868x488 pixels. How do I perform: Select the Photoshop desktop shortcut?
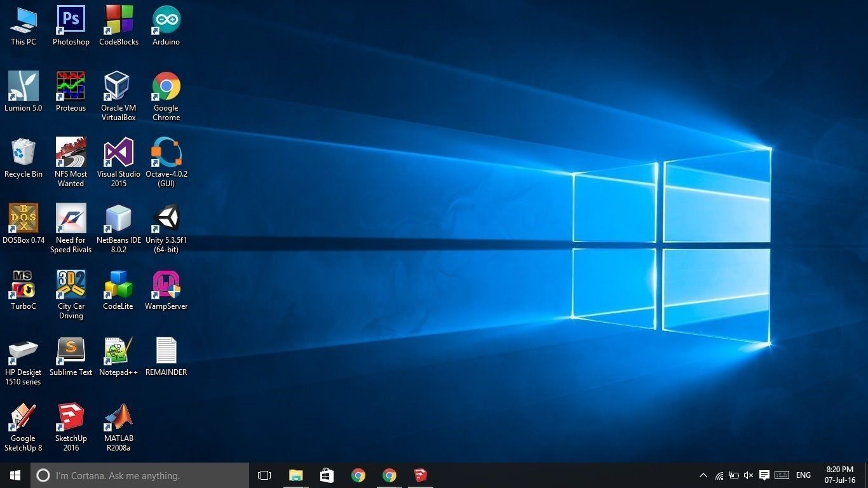click(71, 26)
